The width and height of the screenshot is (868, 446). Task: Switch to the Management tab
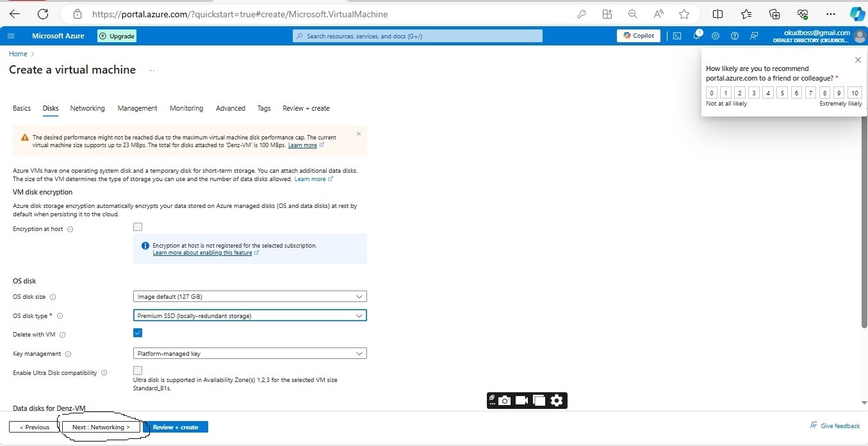[x=137, y=108]
